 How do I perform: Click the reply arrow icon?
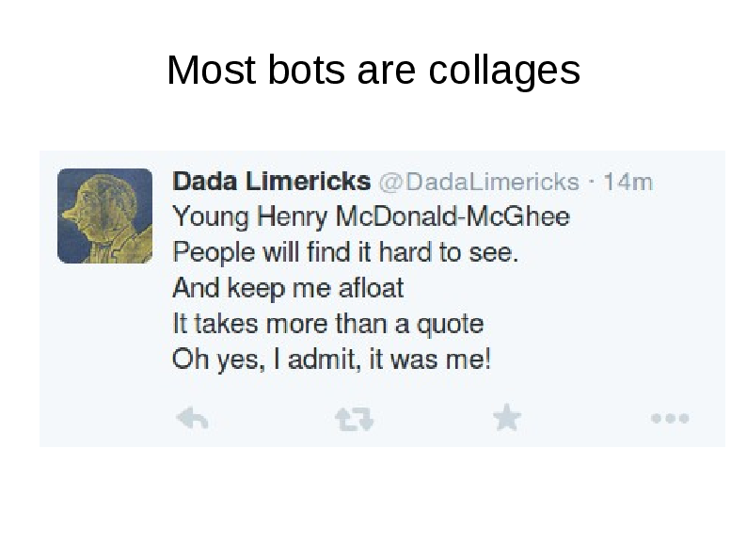pos(192,419)
